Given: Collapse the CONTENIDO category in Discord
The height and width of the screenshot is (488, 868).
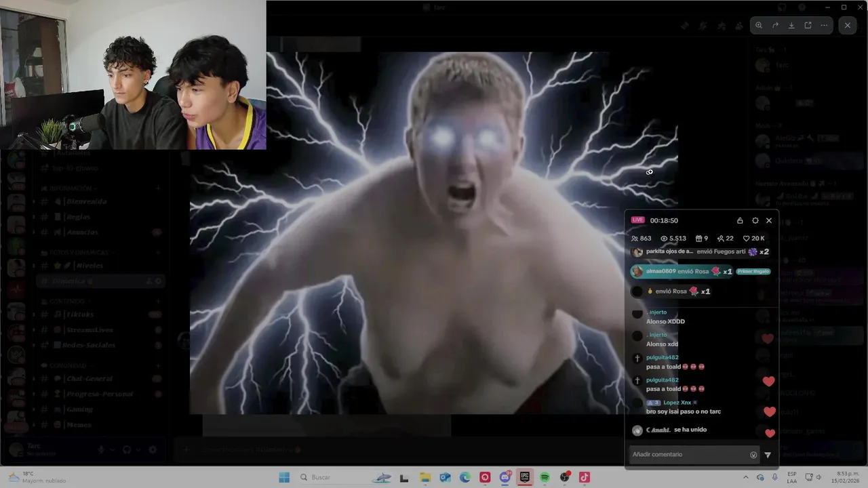Looking at the screenshot, I should click(67, 301).
